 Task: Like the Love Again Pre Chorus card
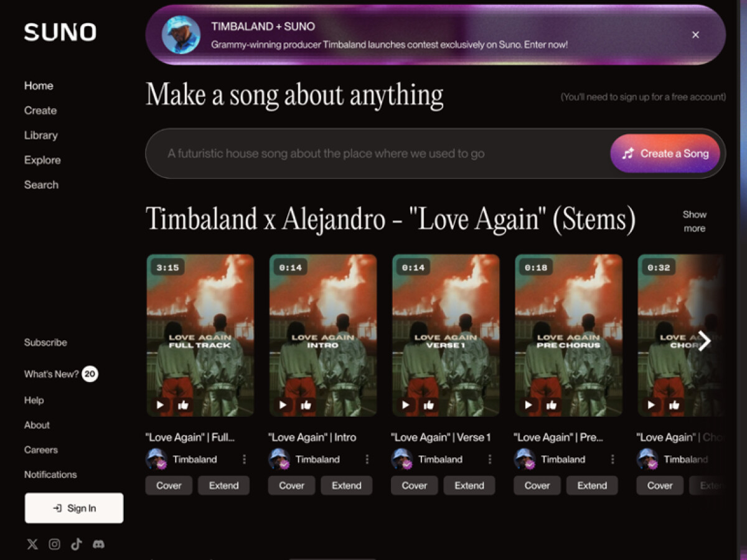point(552,405)
